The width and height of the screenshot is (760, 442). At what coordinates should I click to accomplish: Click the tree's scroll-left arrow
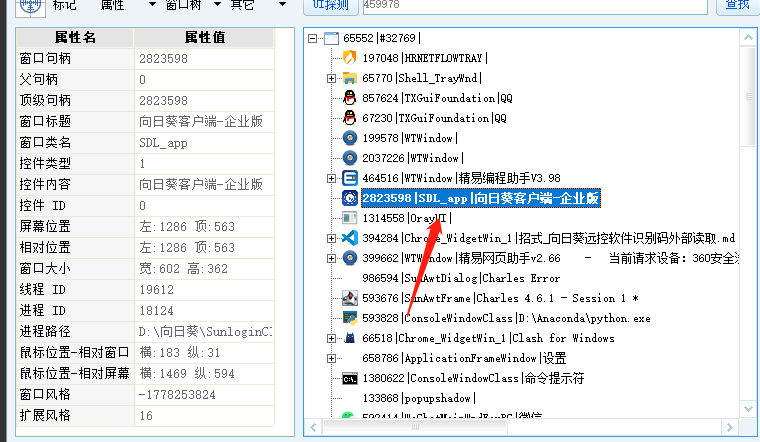point(313,427)
